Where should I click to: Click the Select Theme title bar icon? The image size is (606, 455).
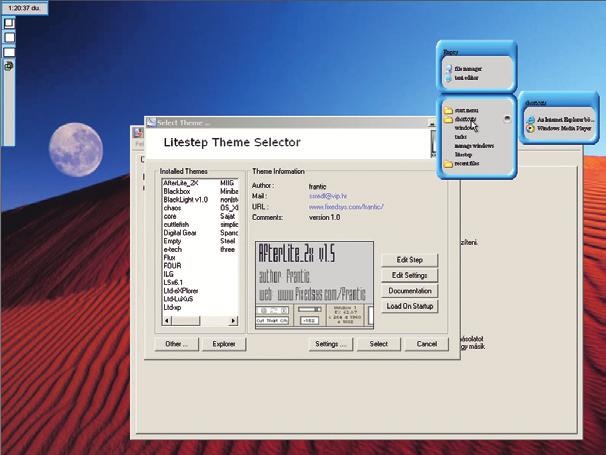pyautogui.click(x=151, y=122)
